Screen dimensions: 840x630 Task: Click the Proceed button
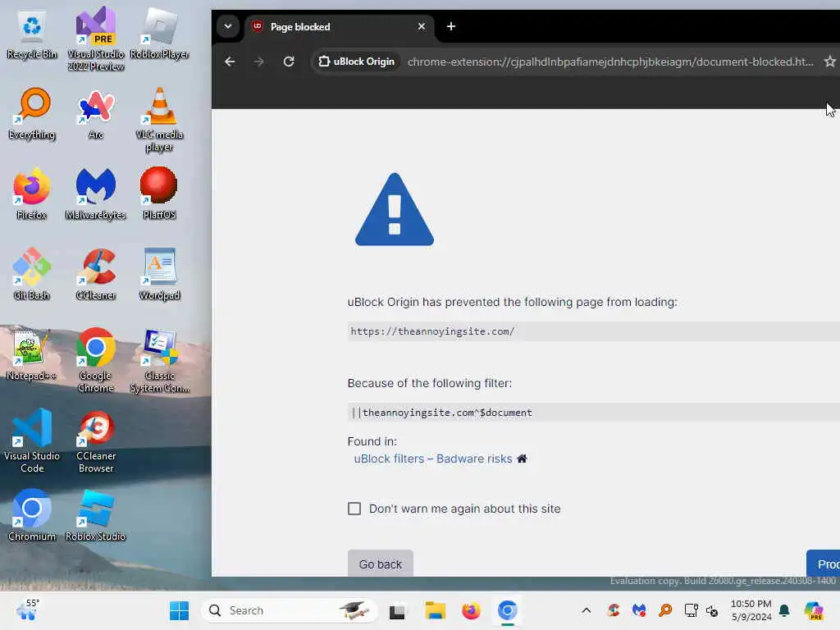click(x=824, y=564)
